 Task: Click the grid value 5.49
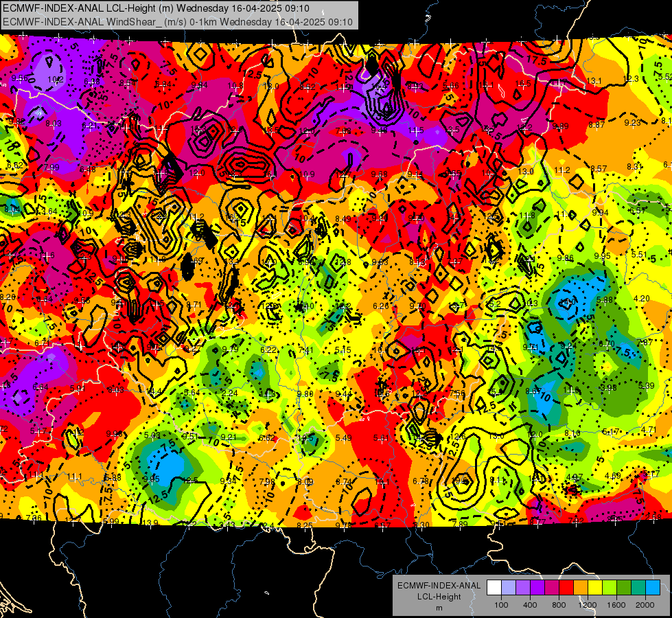pos(344,438)
